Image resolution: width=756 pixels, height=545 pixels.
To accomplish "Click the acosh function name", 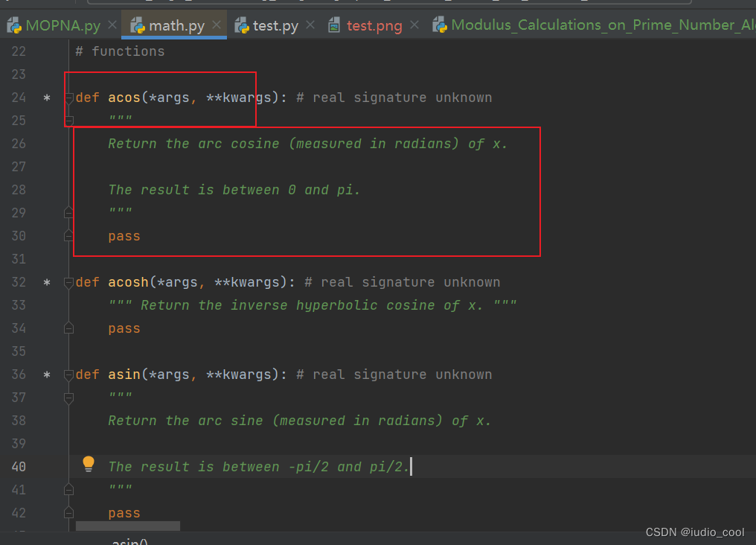I will pyautogui.click(x=128, y=282).
